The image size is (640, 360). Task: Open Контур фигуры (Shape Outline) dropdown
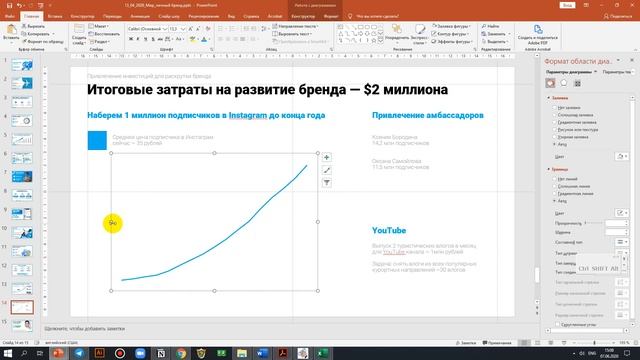click(450, 34)
